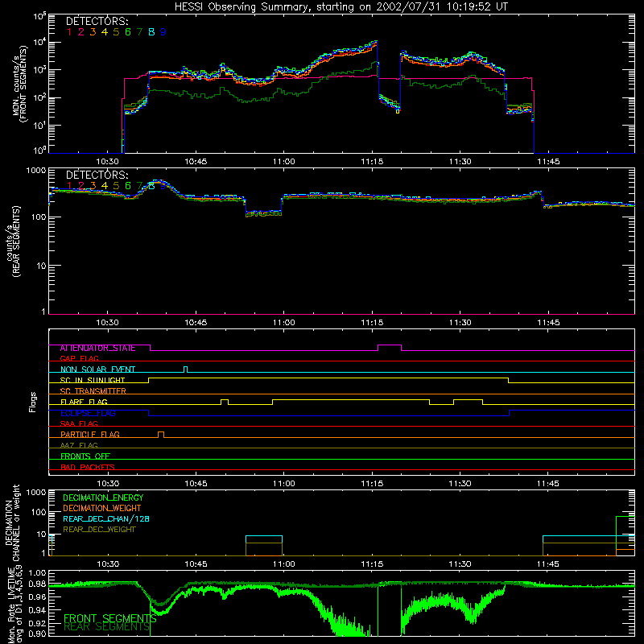Select olive detector 5 in front segments legend
The height and width of the screenshot is (644, 644).
(x=116, y=31)
